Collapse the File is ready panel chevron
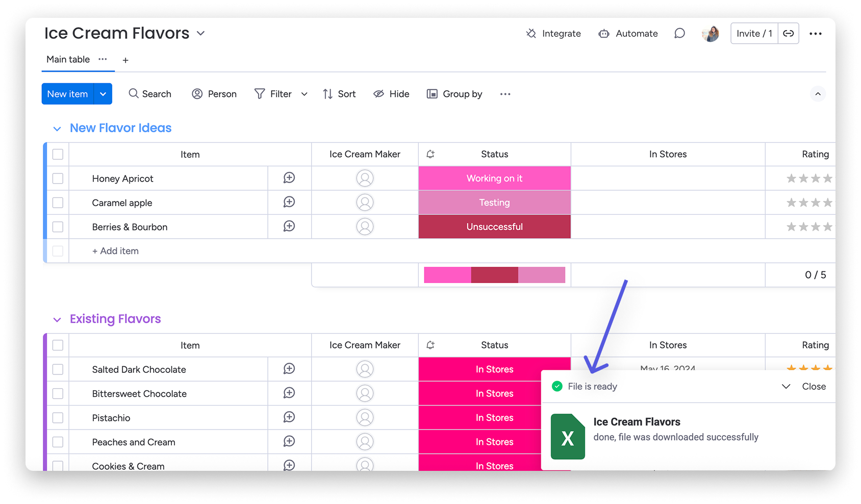Viewport: 861px width, 504px height. tap(786, 387)
